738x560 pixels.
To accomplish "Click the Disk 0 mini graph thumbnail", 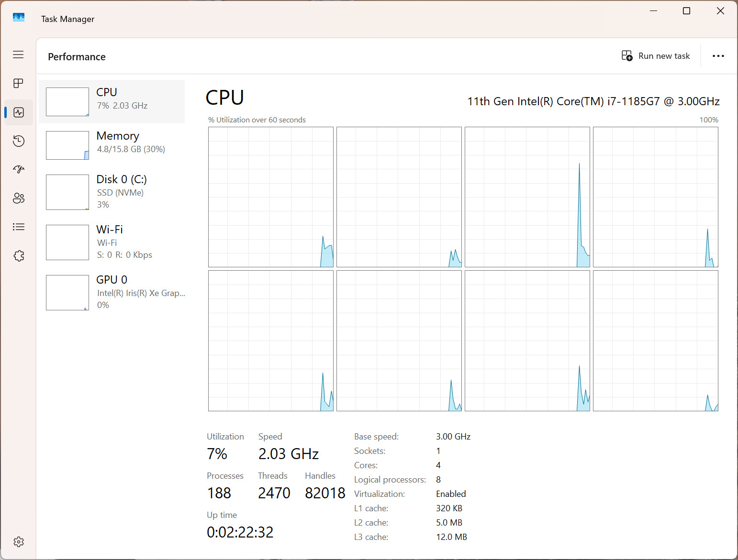I will point(67,192).
